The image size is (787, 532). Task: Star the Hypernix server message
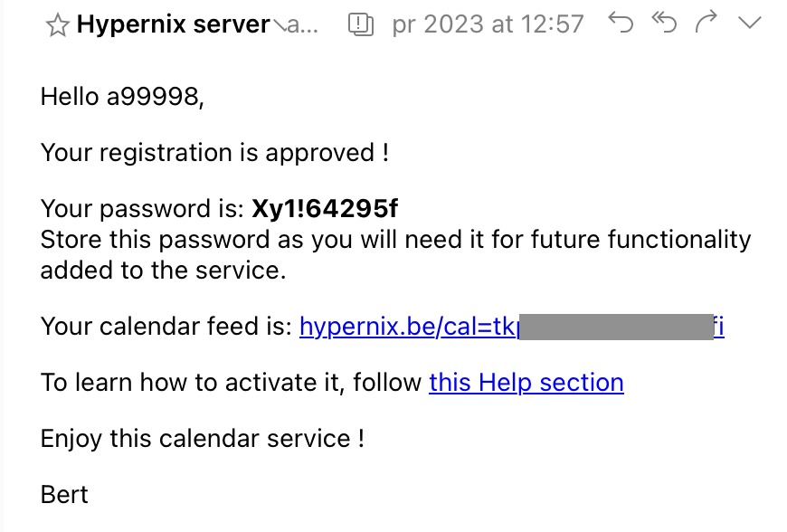57,25
